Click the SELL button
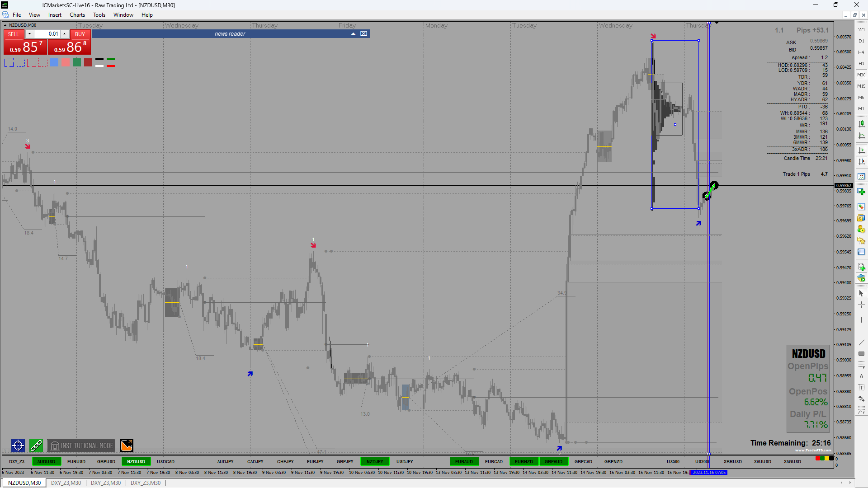868x488 pixels. (14, 34)
